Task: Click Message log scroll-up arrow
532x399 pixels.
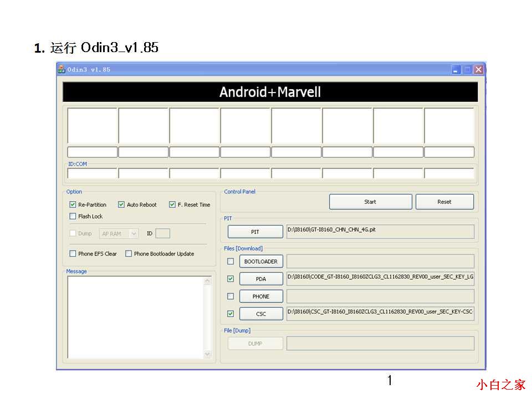Action: pyautogui.click(x=207, y=281)
